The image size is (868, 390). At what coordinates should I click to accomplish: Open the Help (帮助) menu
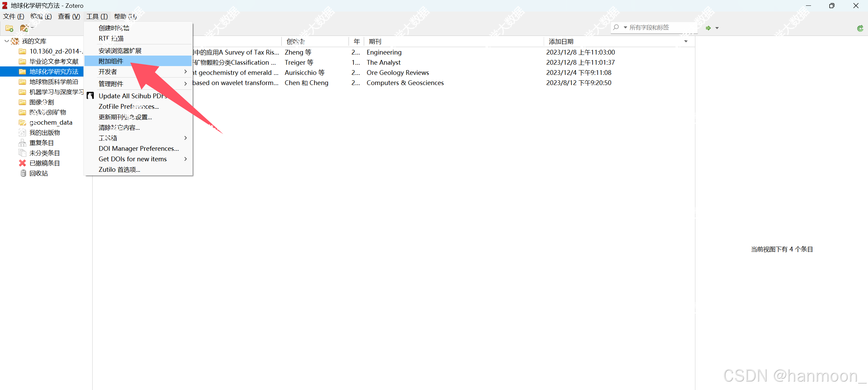[x=125, y=16]
